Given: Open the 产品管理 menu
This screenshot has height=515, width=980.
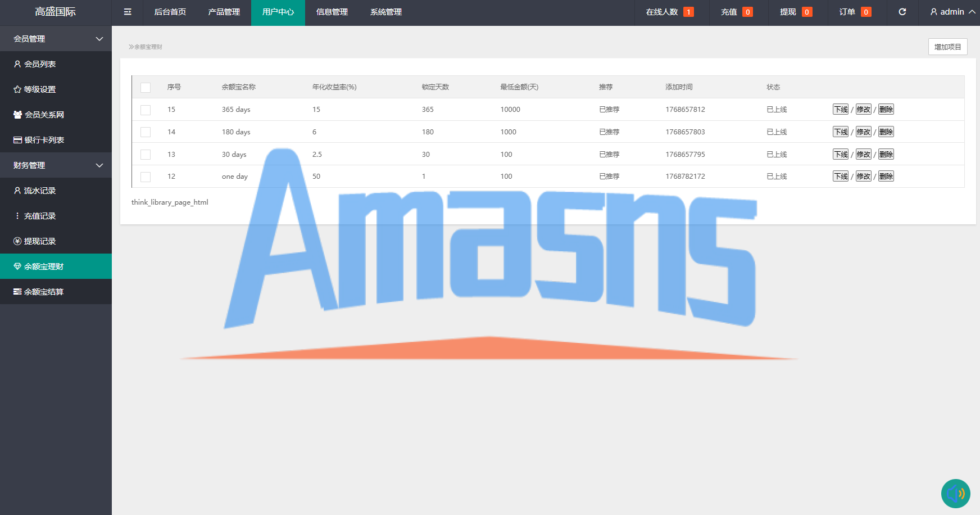Looking at the screenshot, I should pos(224,12).
